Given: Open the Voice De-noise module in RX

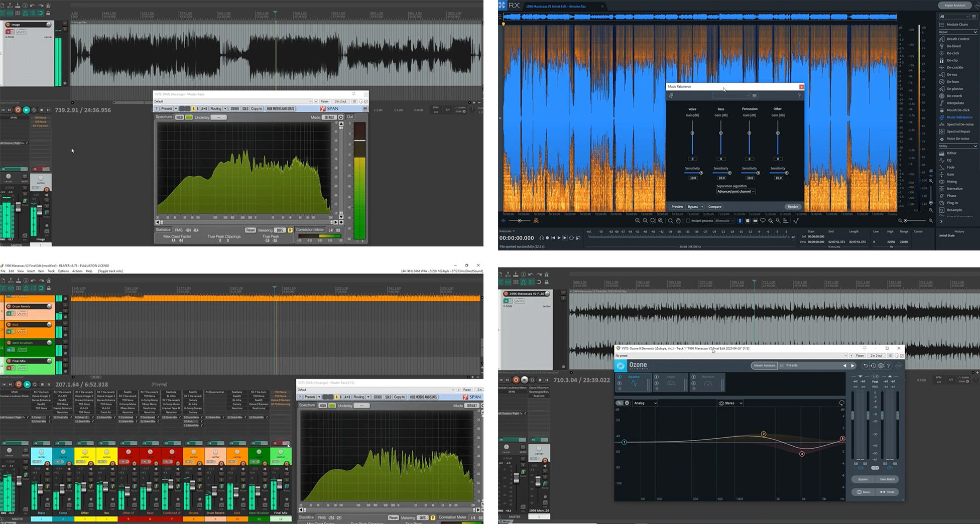Looking at the screenshot, I should (x=957, y=139).
